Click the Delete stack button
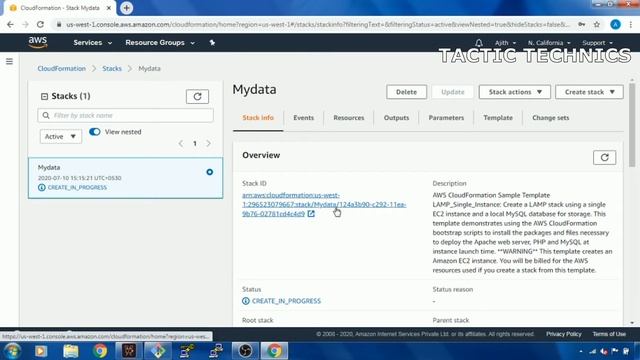Screen dimensions: 640x360 click(407, 92)
